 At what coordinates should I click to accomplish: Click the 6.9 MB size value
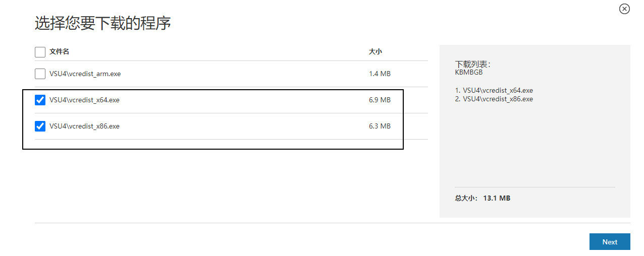(380, 100)
